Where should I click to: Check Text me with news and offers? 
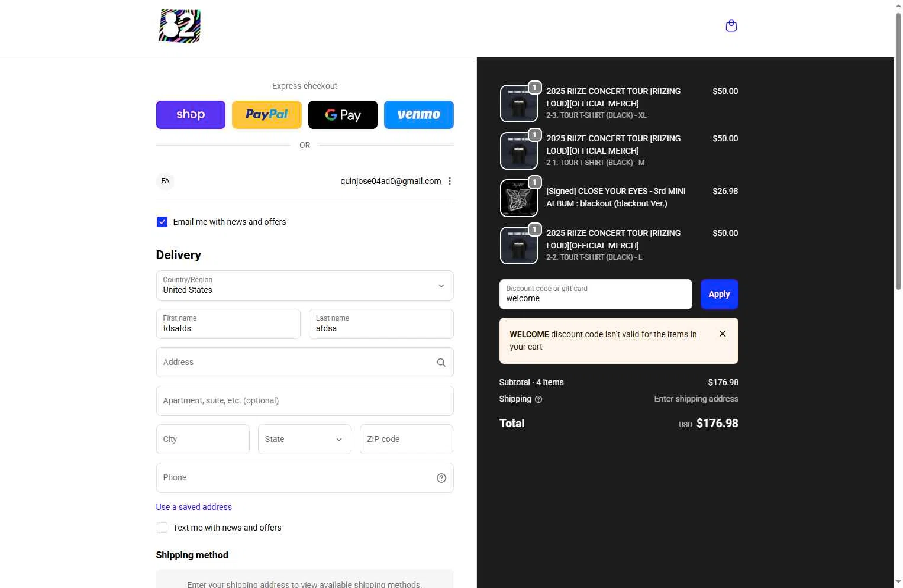pyautogui.click(x=162, y=528)
